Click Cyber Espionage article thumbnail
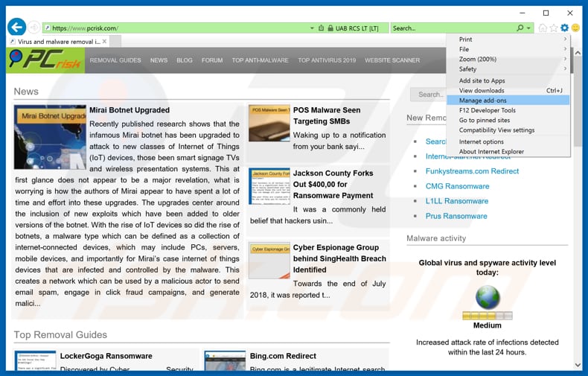The height and width of the screenshot is (376, 588). pyautogui.click(x=269, y=261)
